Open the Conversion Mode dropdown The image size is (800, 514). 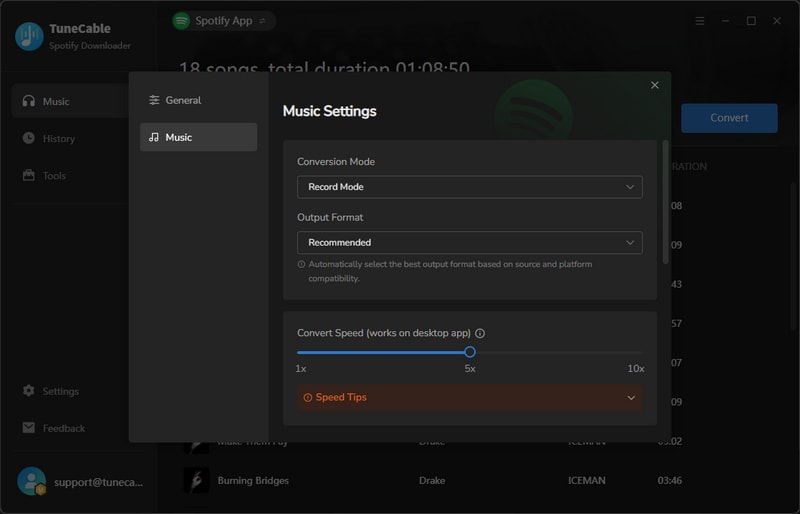(469, 187)
